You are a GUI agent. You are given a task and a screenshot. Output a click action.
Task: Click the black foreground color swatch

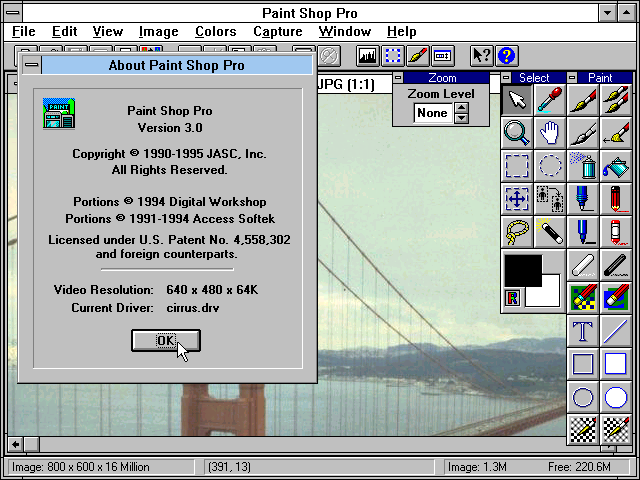(x=523, y=270)
